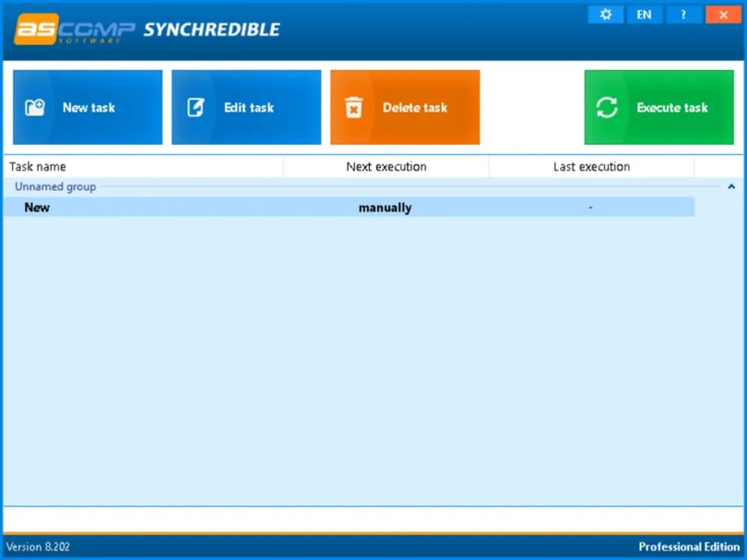Collapse the Unnamed group with the chevron
Screen dimensions: 747x560
point(731,187)
